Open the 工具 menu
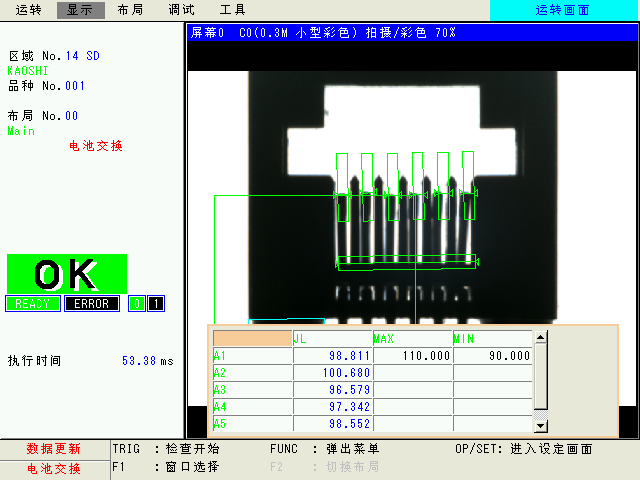Screen dimensions: 640x480 (x=232, y=10)
